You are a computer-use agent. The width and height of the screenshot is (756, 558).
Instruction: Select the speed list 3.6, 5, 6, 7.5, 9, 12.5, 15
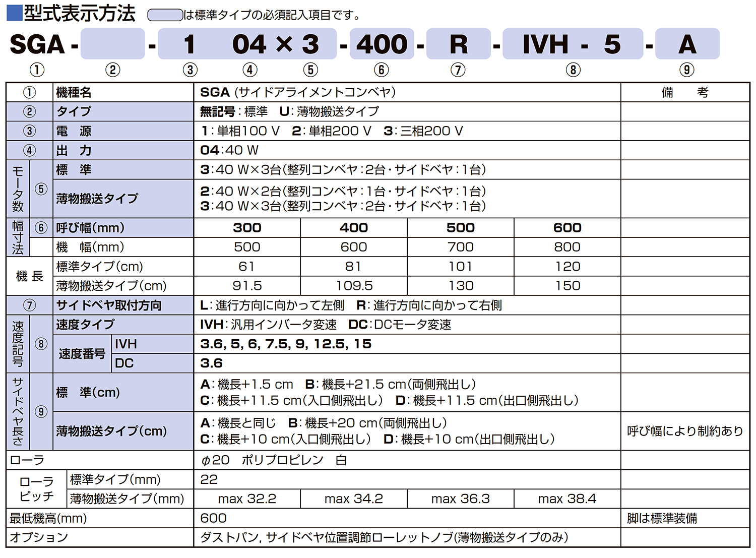(x=286, y=344)
